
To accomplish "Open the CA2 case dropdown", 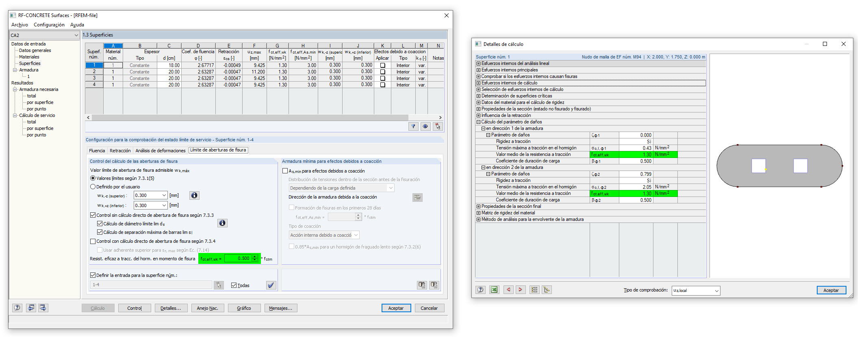I will (x=76, y=35).
